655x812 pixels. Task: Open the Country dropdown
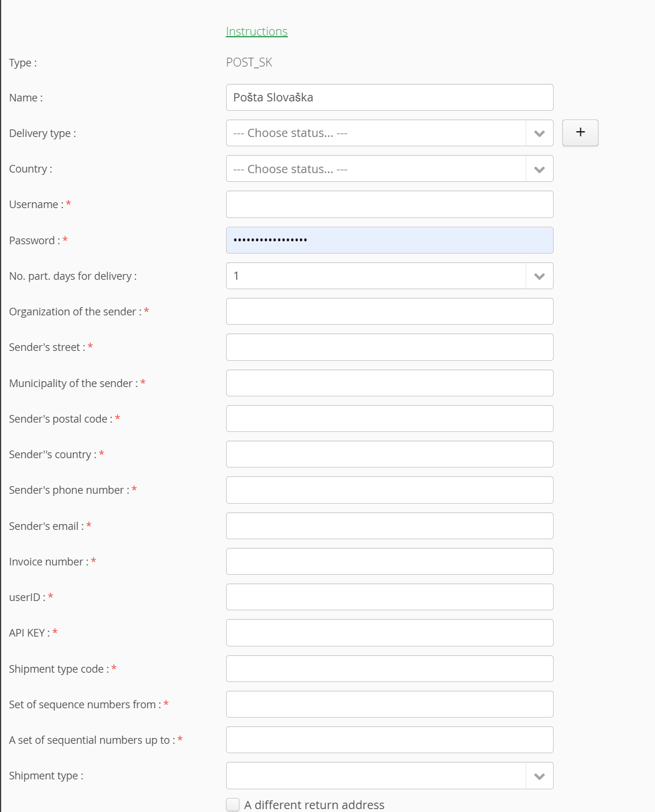[389, 169]
